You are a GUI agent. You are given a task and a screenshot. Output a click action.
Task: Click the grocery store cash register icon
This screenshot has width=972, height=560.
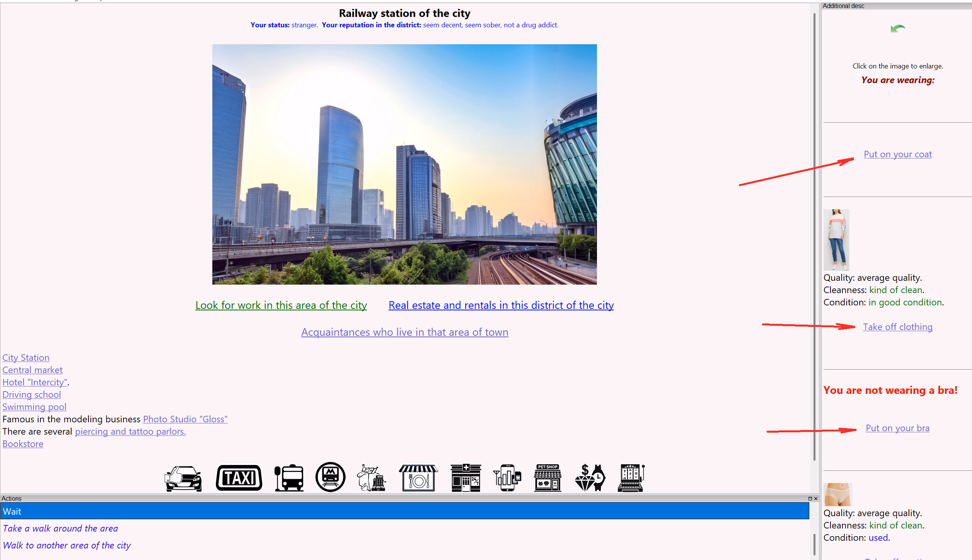point(372,478)
